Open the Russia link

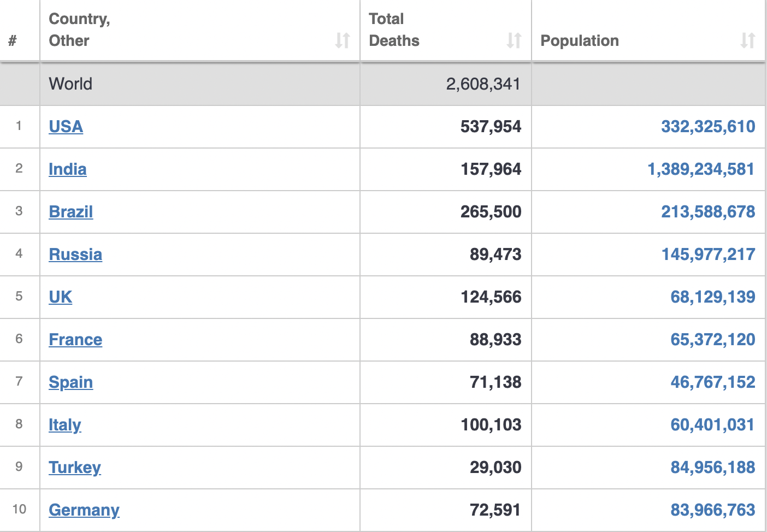pos(75,255)
